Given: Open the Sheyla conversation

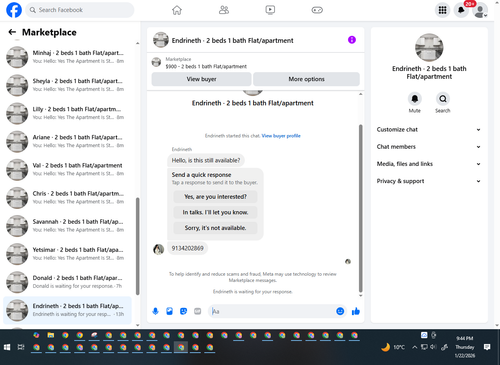Looking at the screenshot, I should coord(67,85).
